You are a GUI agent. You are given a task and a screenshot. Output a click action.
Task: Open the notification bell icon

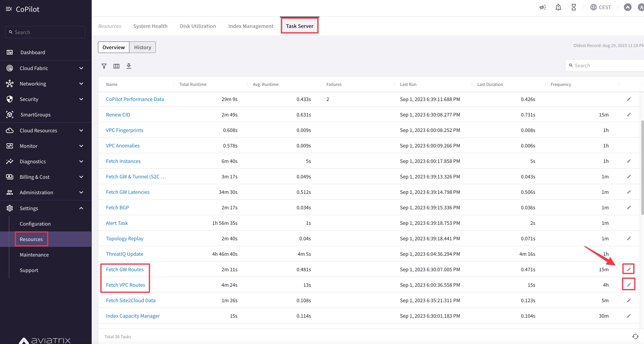pyautogui.click(x=558, y=8)
